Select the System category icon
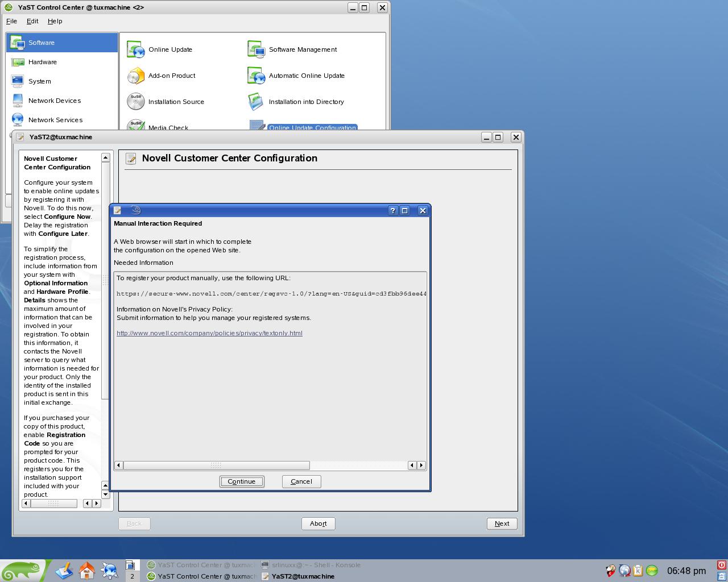The width and height of the screenshot is (728, 582). tap(18, 81)
